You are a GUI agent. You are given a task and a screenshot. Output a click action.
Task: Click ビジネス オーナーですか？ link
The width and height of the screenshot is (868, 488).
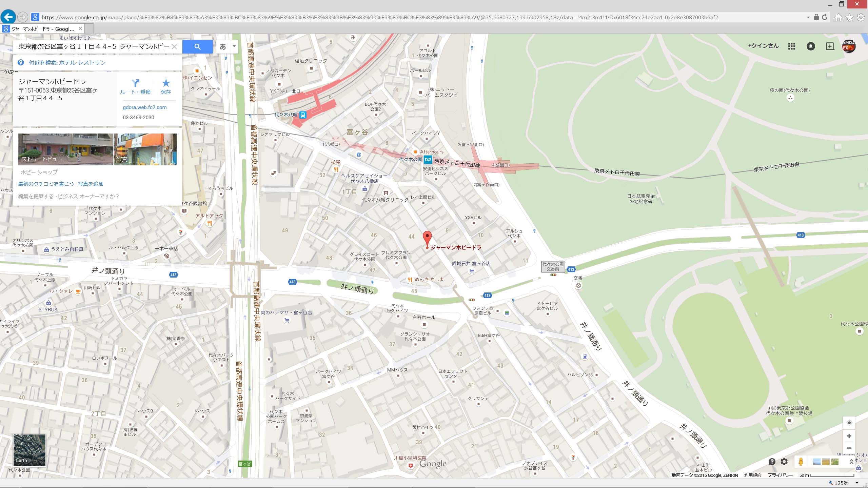[x=88, y=197]
